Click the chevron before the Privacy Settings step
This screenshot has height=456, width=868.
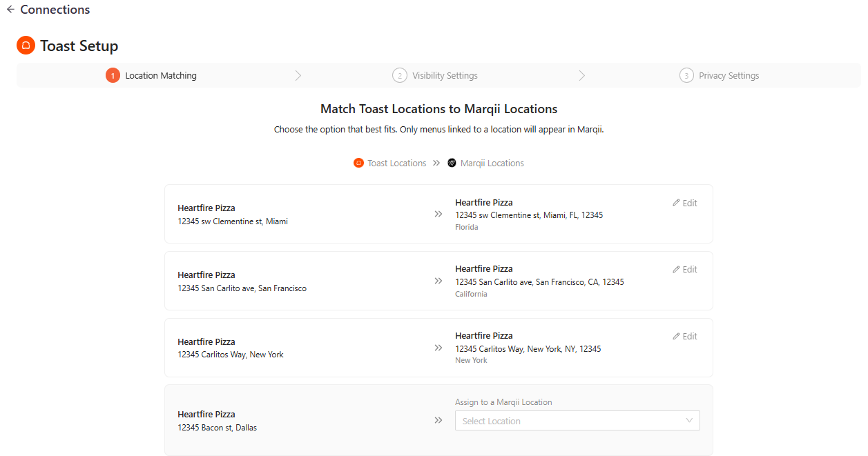pos(581,76)
